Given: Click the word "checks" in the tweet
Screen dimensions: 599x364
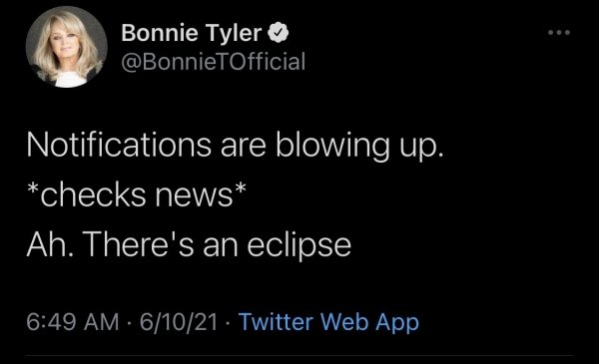Looking at the screenshot, I should pos(93,195).
